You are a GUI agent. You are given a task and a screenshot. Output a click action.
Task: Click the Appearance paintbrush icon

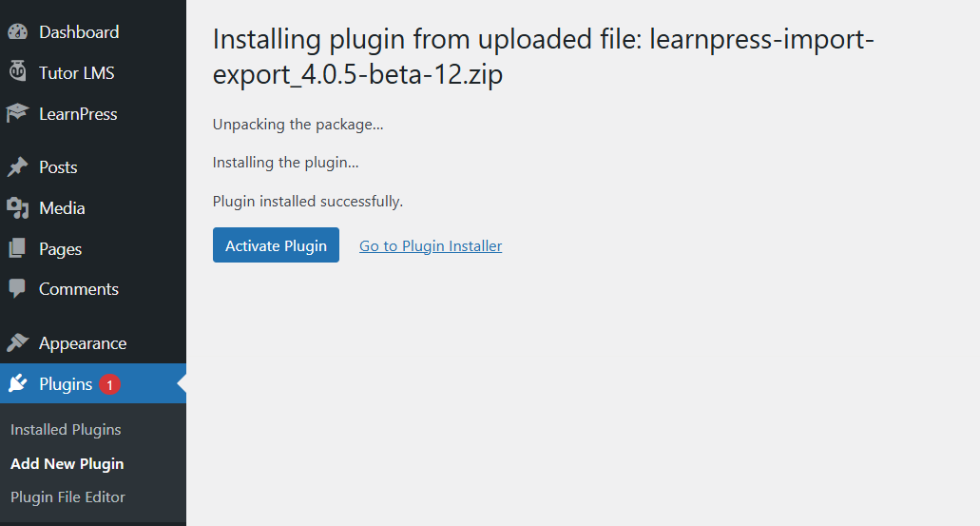click(x=17, y=342)
